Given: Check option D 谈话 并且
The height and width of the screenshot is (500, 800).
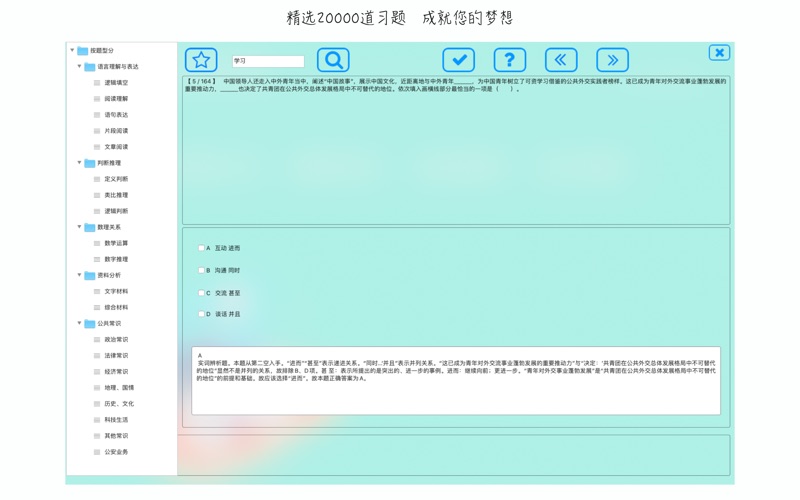Looking at the screenshot, I should click(201, 314).
